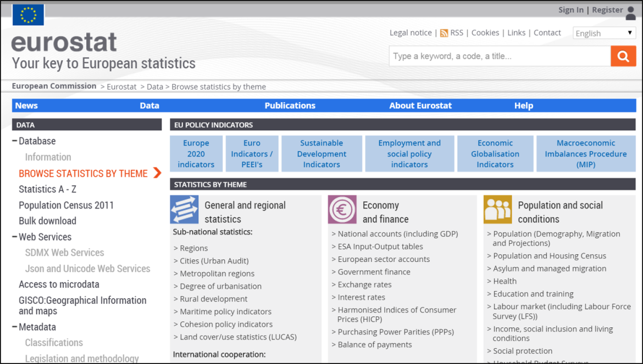The height and width of the screenshot is (364, 643).
Task: Click the Economy and finance euro icon
Action: click(x=342, y=209)
